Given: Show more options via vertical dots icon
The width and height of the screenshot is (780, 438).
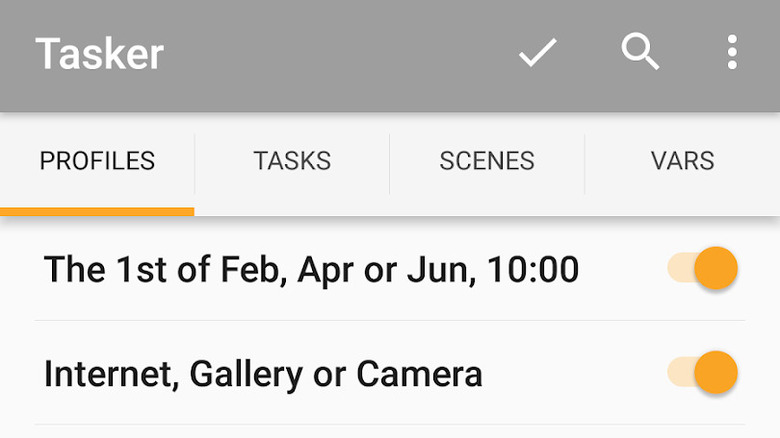Looking at the screenshot, I should [732, 52].
